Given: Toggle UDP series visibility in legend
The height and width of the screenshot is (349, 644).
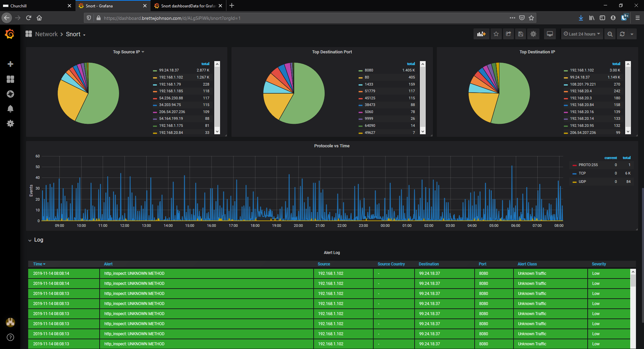Looking at the screenshot, I should (582, 182).
